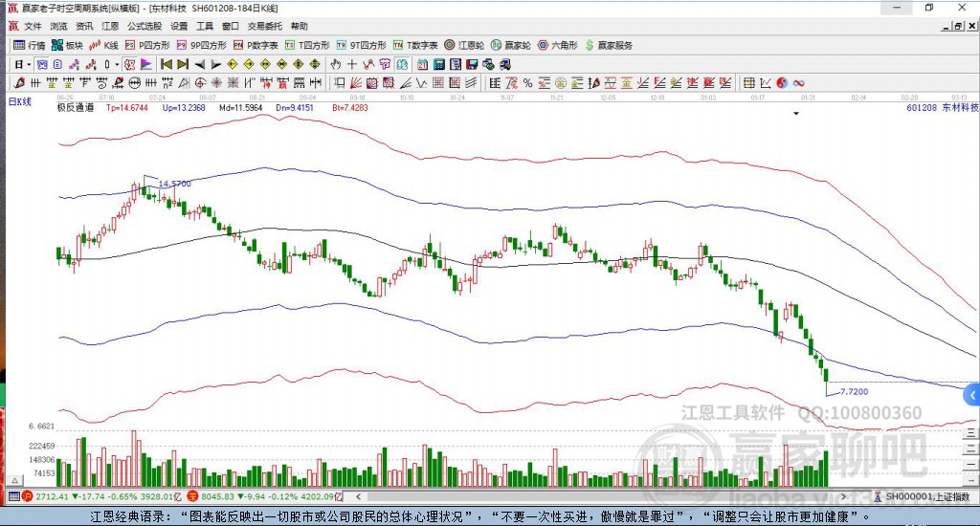Viewport: 980px width, 526px height.
Task: Click the zigzag wave line tool
Action: coord(422,83)
